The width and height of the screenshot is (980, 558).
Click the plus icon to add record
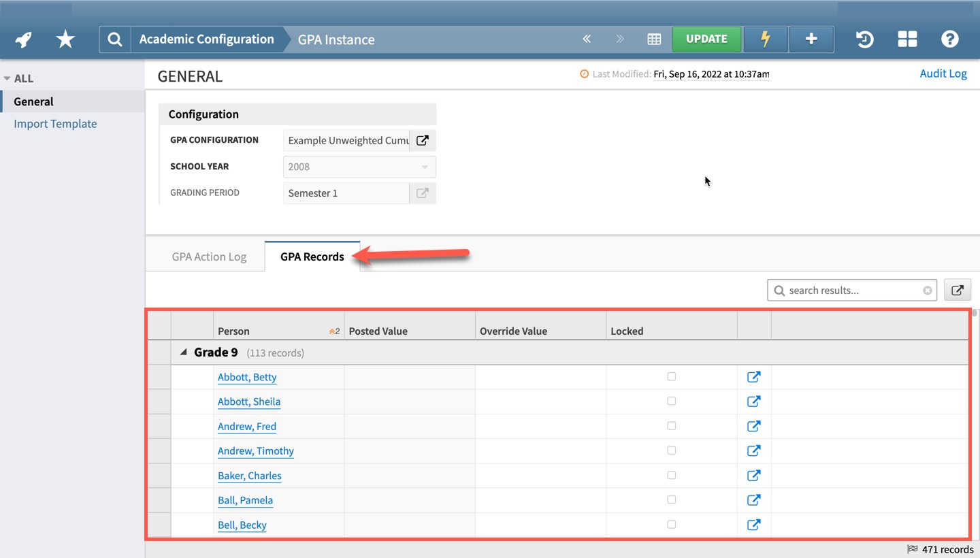[811, 39]
